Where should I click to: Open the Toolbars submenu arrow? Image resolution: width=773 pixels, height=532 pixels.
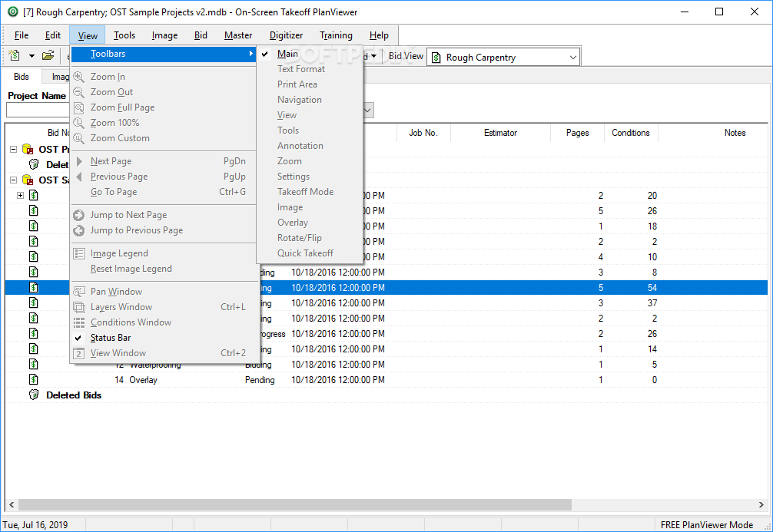(251, 54)
